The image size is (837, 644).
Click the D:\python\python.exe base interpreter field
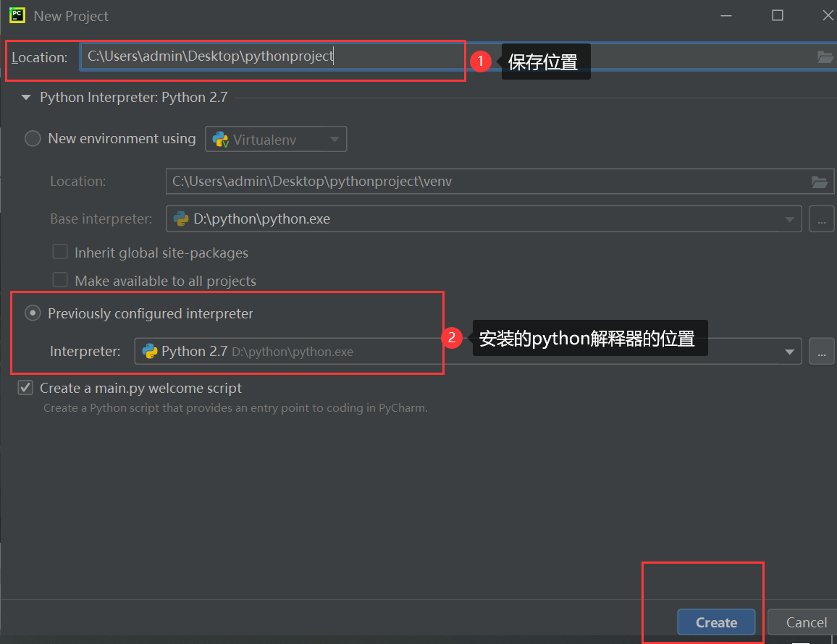tap(484, 219)
